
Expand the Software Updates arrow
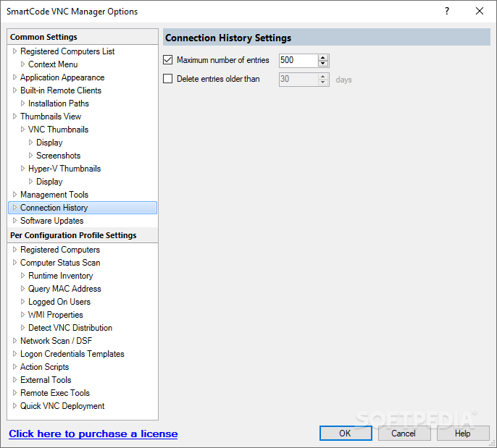click(x=14, y=220)
